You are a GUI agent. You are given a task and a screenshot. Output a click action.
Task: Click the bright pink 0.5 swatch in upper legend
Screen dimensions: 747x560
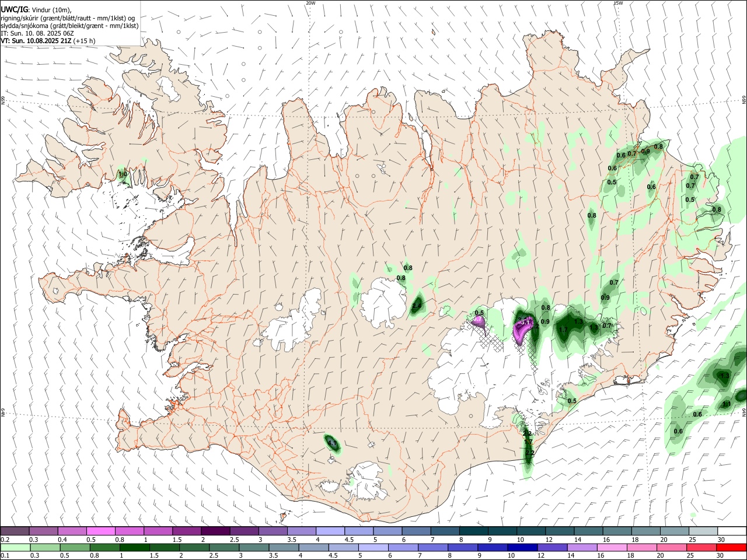point(101,531)
